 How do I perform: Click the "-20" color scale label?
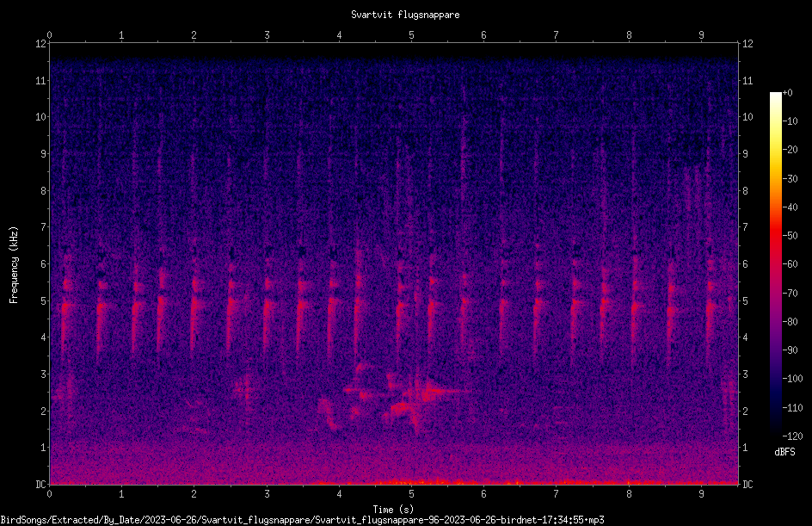[x=790, y=150]
